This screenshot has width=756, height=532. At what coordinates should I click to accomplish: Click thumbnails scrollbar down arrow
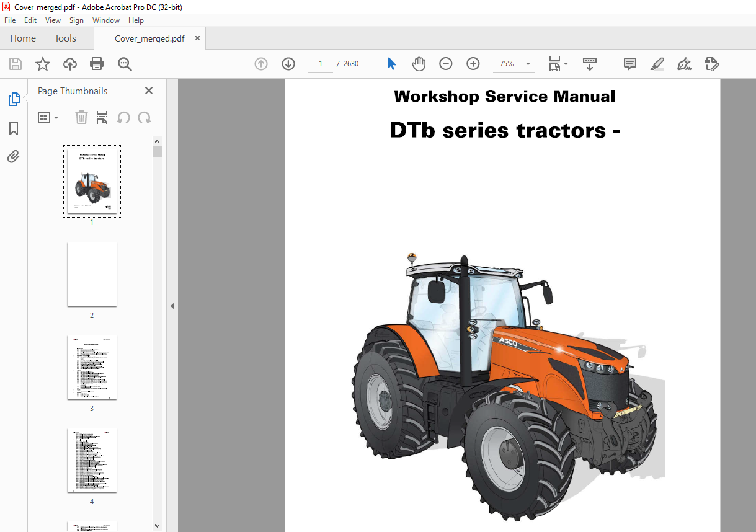(x=158, y=526)
